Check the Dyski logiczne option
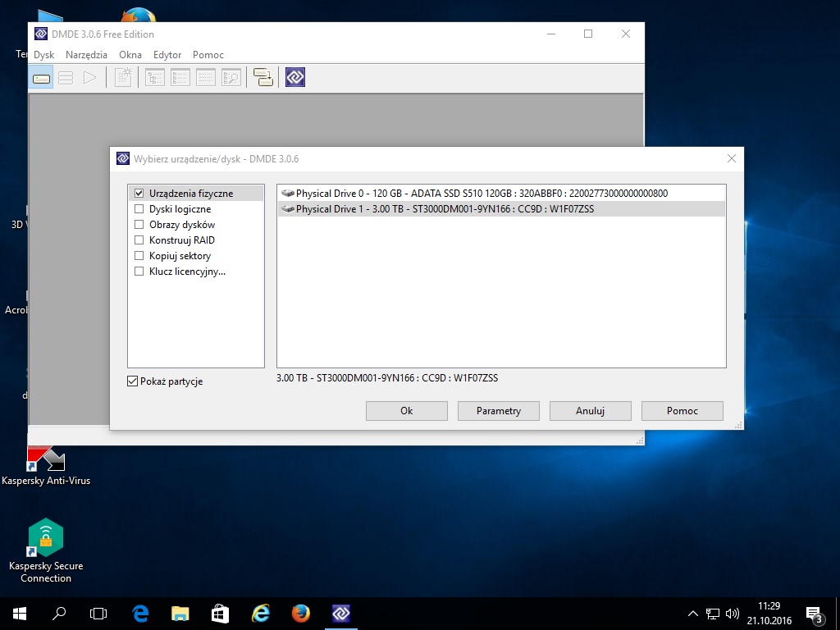 point(139,209)
